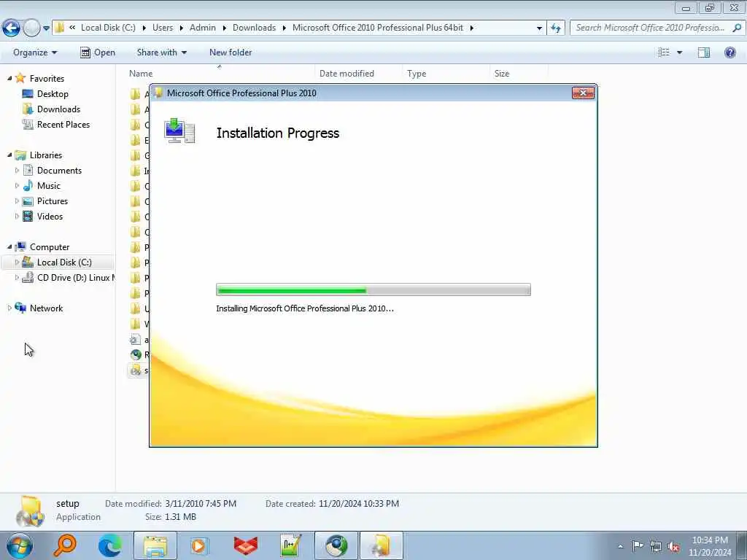Select Downloads in the address breadcrumb

click(254, 28)
